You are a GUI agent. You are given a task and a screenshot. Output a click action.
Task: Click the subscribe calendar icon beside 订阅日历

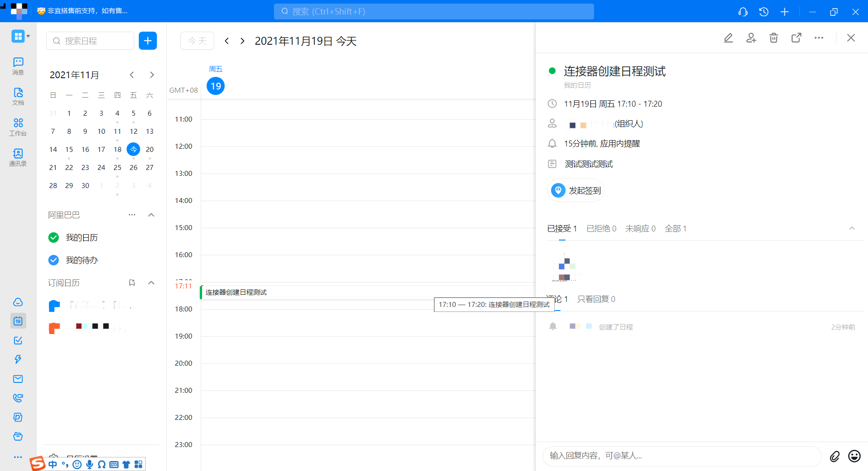[x=132, y=283]
